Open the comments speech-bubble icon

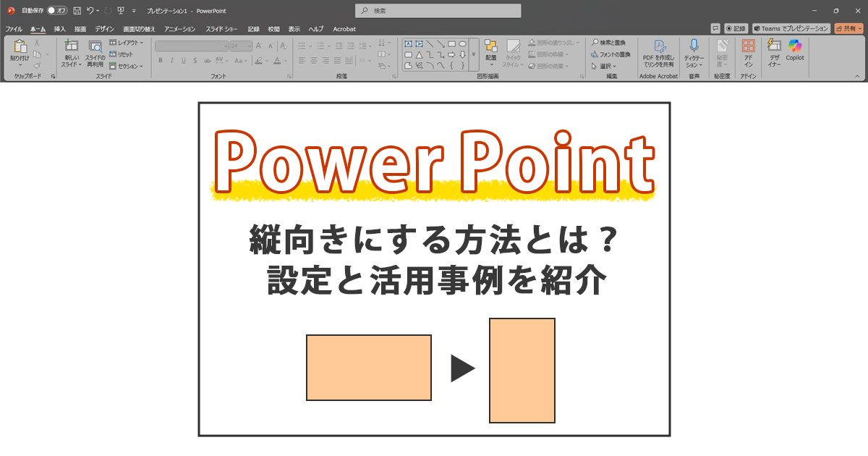(715, 28)
